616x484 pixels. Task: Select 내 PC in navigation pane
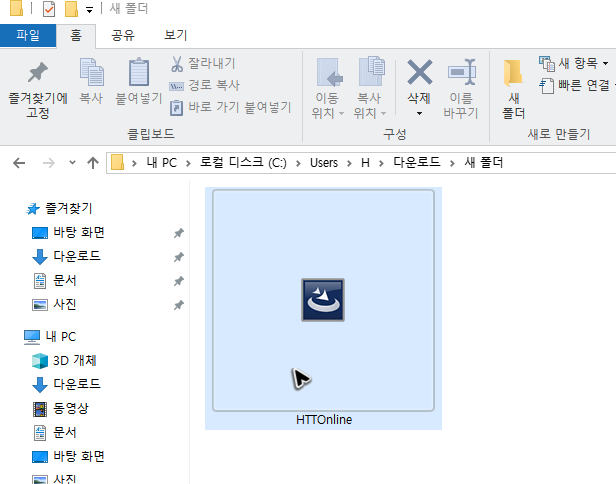click(50, 337)
